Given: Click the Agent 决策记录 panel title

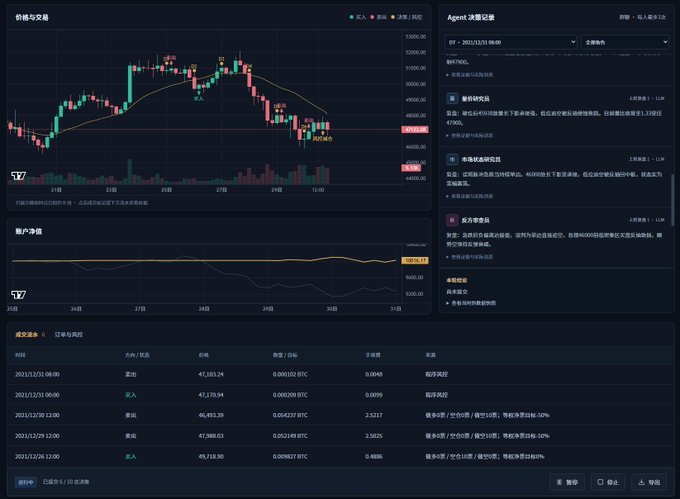Looking at the screenshot, I should click(471, 17).
